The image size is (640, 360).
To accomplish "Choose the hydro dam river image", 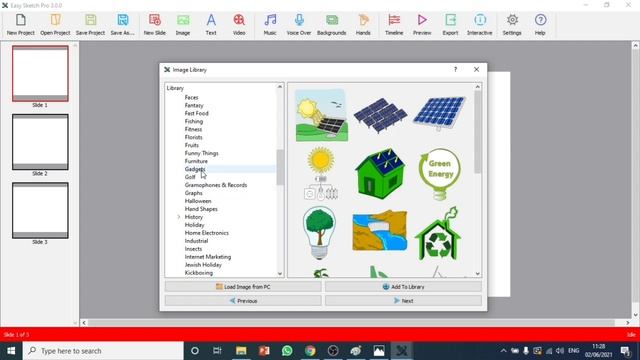I will pyautogui.click(x=380, y=231).
